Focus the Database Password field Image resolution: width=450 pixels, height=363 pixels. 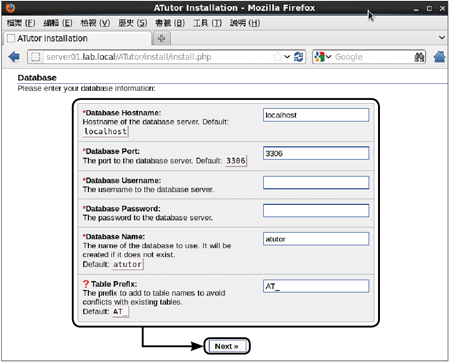click(x=316, y=211)
